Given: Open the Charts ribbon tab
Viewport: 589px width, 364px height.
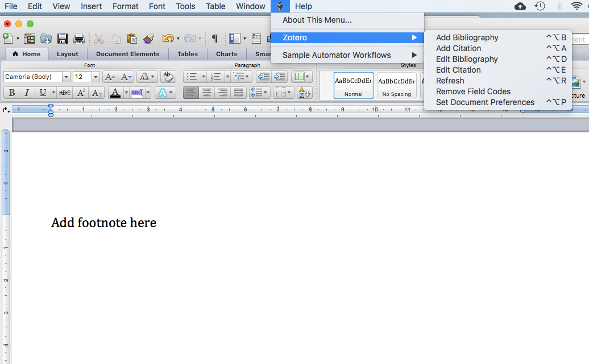Looking at the screenshot, I should click(x=226, y=54).
